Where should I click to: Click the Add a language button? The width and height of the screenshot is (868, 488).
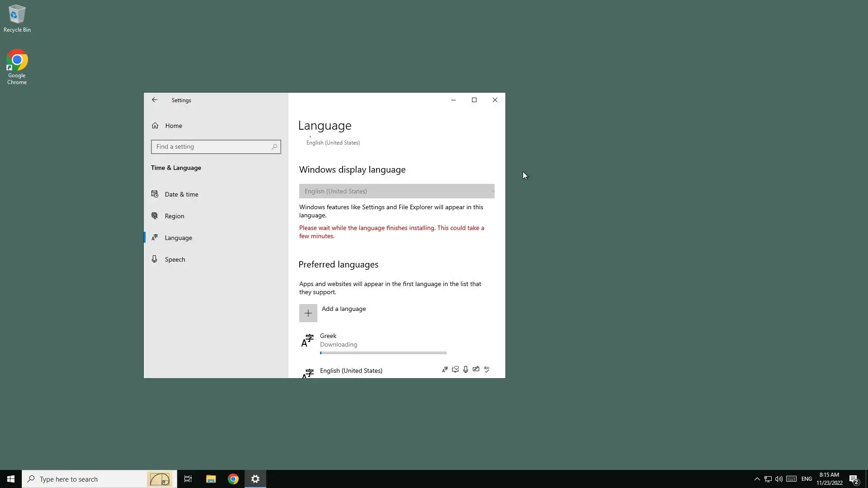344,309
